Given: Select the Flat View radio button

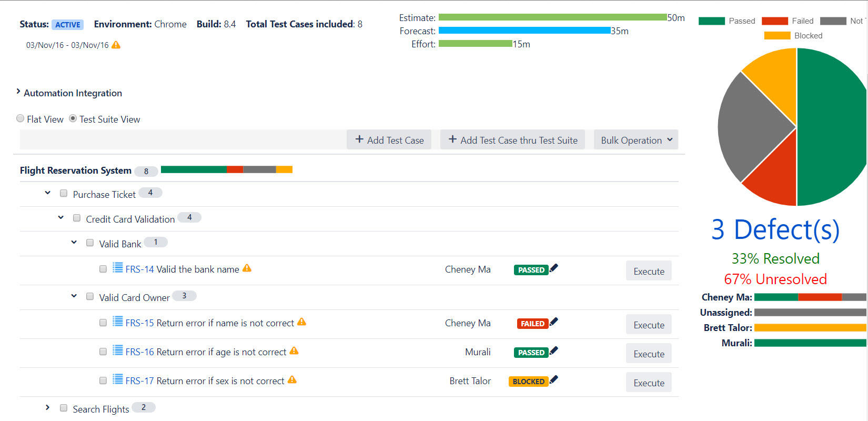Looking at the screenshot, I should pyautogui.click(x=21, y=118).
